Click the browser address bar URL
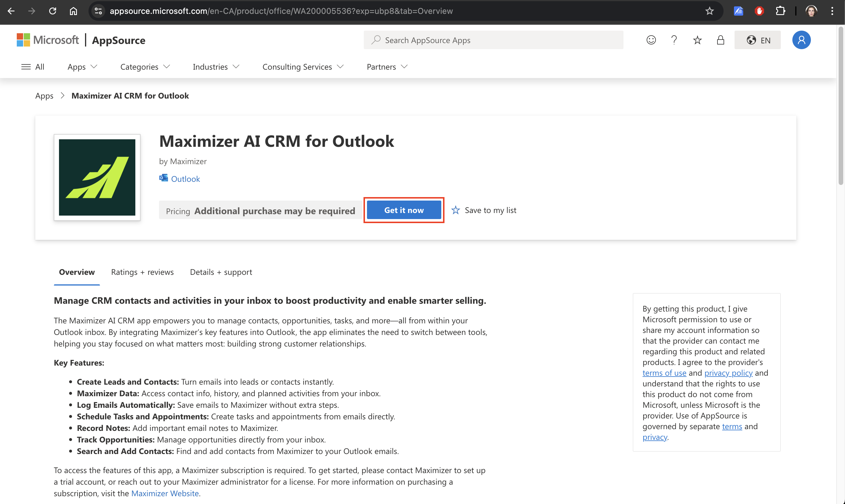The image size is (845, 504). (x=281, y=11)
